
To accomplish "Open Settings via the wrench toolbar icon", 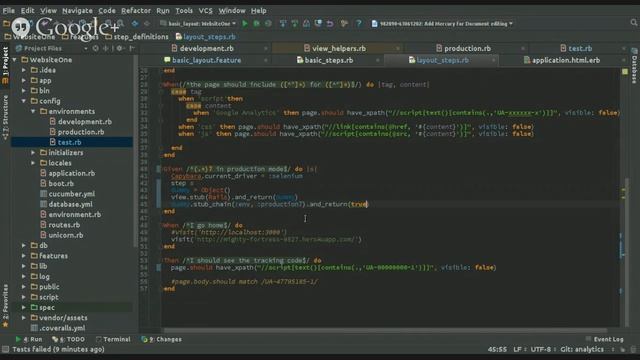I will (344, 24).
